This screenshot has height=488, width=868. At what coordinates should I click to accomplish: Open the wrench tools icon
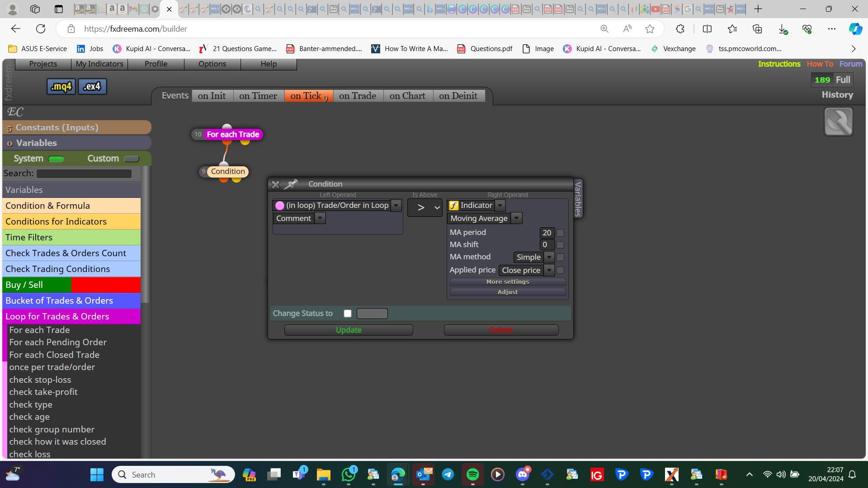click(838, 122)
